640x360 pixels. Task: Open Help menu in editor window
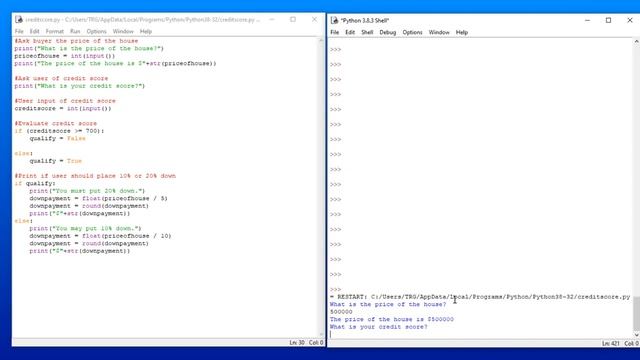(x=146, y=31)
